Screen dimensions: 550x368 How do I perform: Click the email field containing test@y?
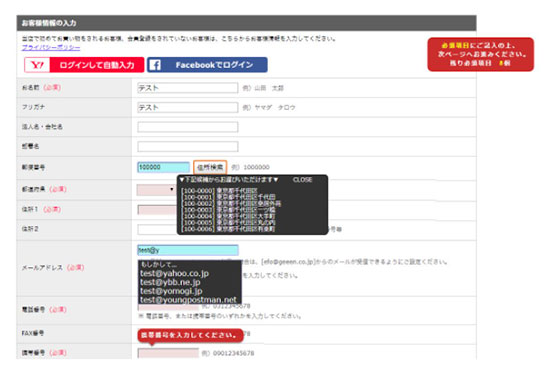pos(188,250)
